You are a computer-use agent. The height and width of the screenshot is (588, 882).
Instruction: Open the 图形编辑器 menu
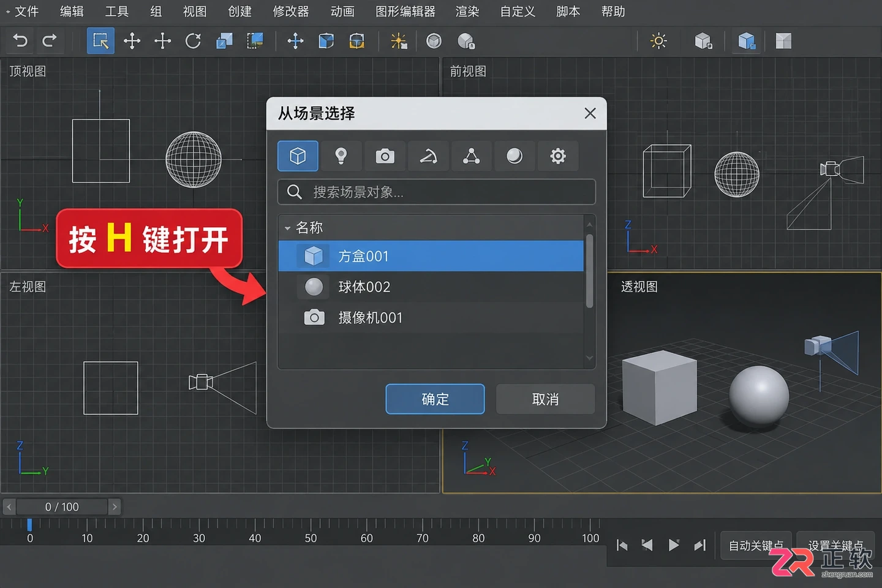point(405,12)
